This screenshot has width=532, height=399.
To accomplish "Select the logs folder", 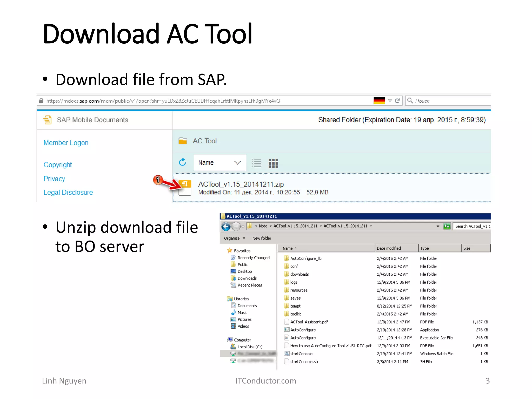I will pyautogui.click(x=294, y=282).
